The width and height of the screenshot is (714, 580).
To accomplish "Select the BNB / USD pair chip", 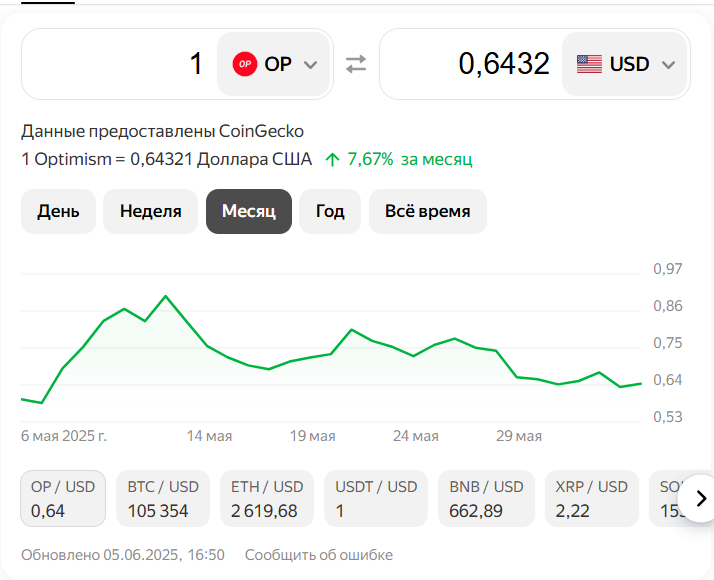I will click(486, 499).
